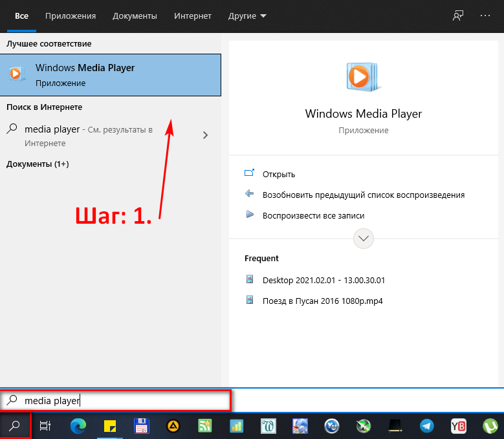Click Воспроизвести все записи
Screen dimensions: 504x439
click(313, 215)
